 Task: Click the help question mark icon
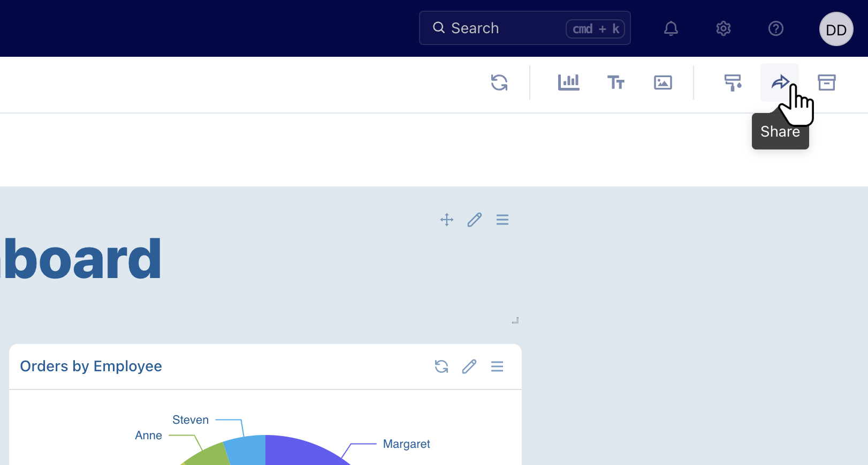775,28
